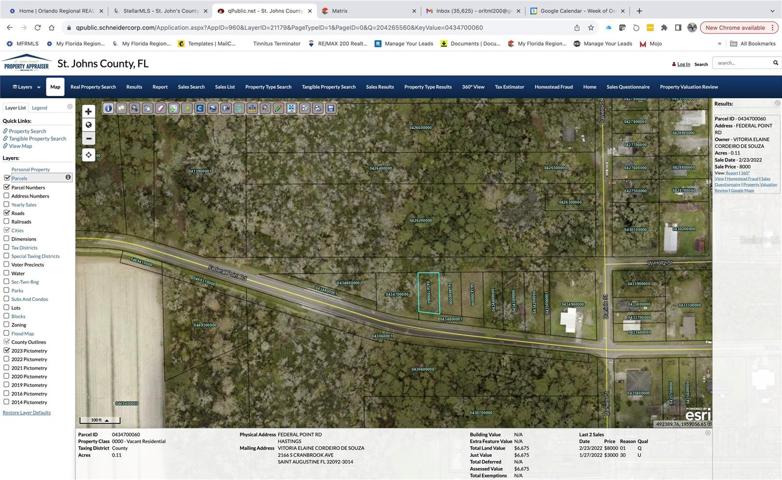Image resolution: width=782 pixels, height=480 pixels.
Task: Select the pink eraser tool in map toolbar
Action: click(161, 108)
